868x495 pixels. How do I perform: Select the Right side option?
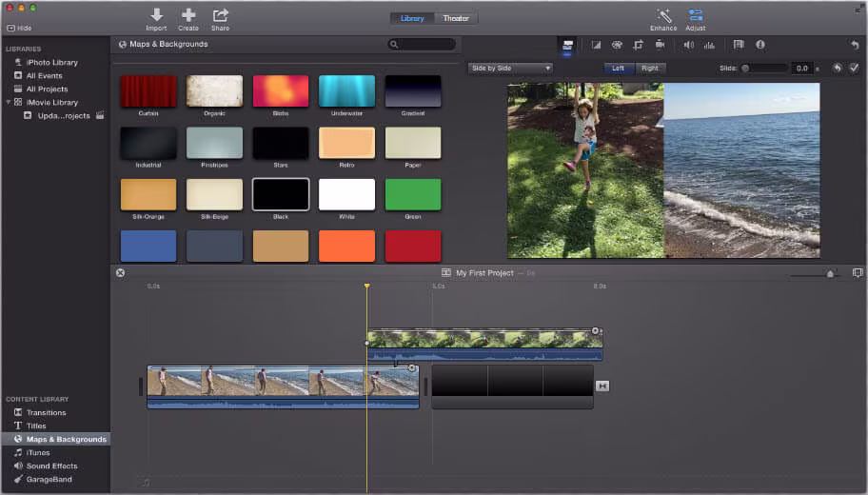pos(649,69)
